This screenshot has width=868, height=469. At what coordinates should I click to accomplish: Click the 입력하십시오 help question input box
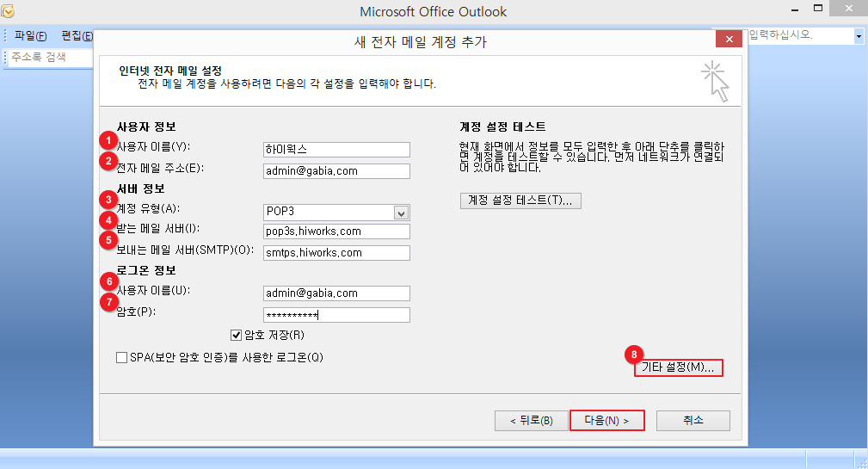[800, 35]
